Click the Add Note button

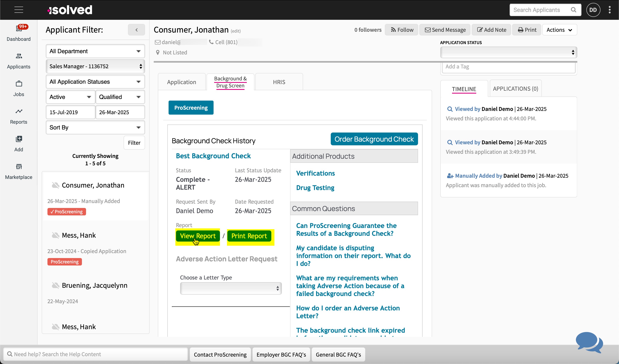pyautogui.click(x=491, y=30)
